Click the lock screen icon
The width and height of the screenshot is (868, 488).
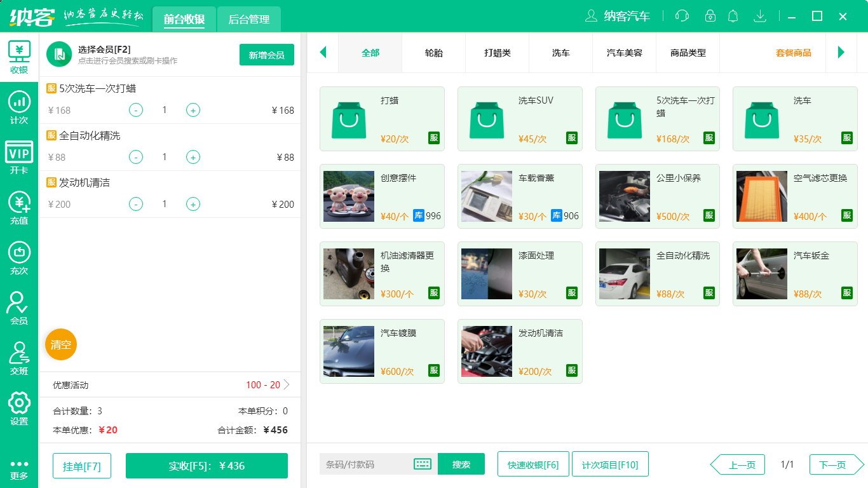(x=710, y=16)
